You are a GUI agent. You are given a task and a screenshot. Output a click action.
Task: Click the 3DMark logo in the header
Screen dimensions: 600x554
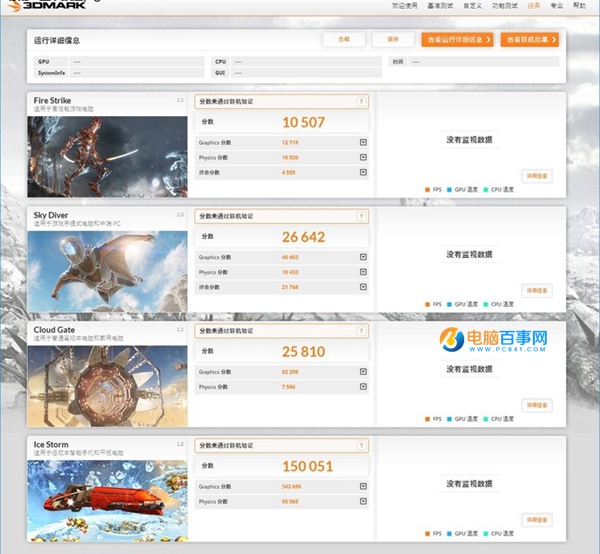point(47,5)
